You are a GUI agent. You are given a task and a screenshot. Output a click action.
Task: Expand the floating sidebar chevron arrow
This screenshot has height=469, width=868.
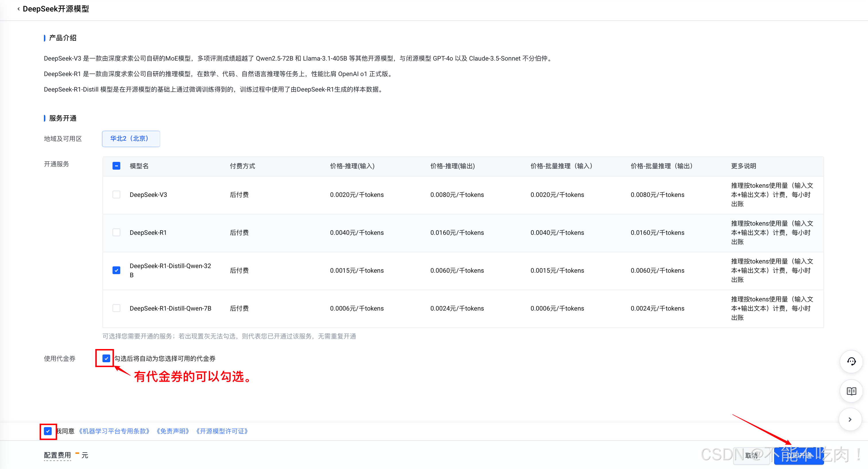pyautogui.click(x=850, y=419)
